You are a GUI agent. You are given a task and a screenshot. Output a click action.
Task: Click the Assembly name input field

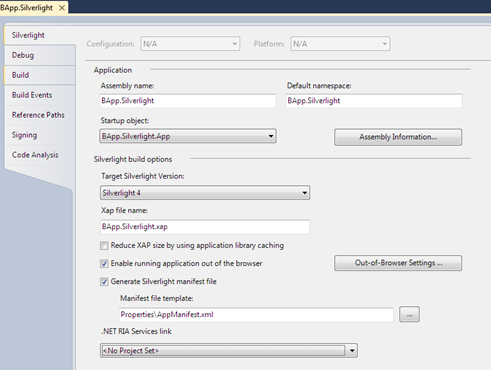pyautogui.click(x=188, y=101)
